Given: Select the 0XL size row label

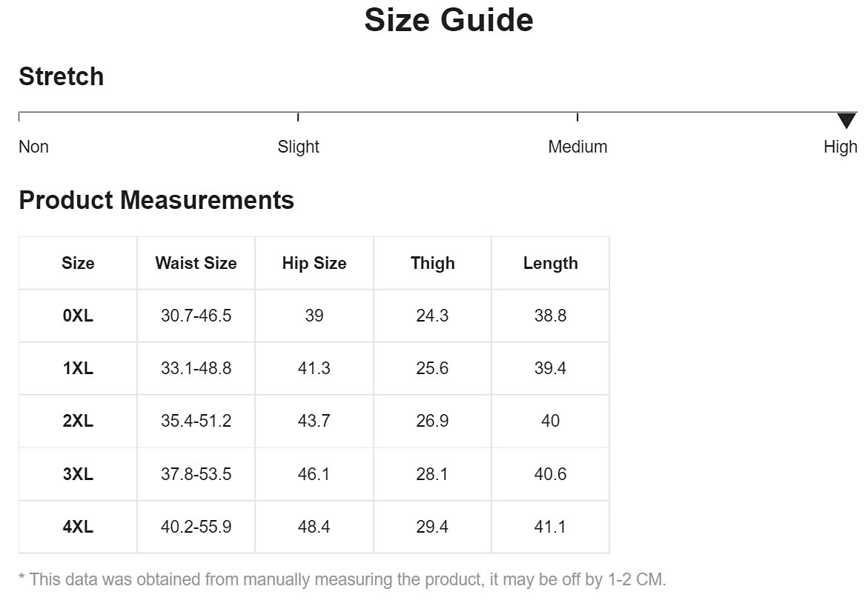Looking at the screenshot, I should tap(78, 316).
